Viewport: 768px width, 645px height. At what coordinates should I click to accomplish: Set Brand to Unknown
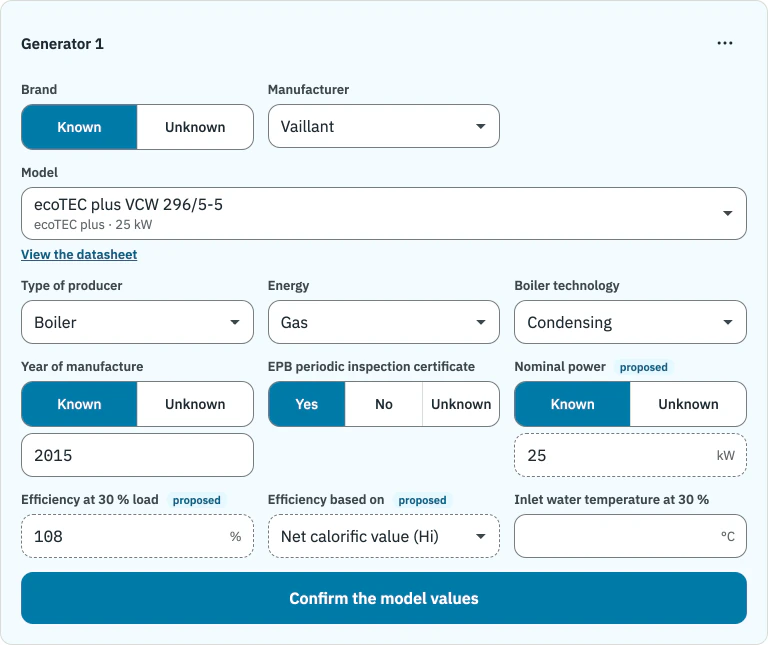click(x=195, y=127)
